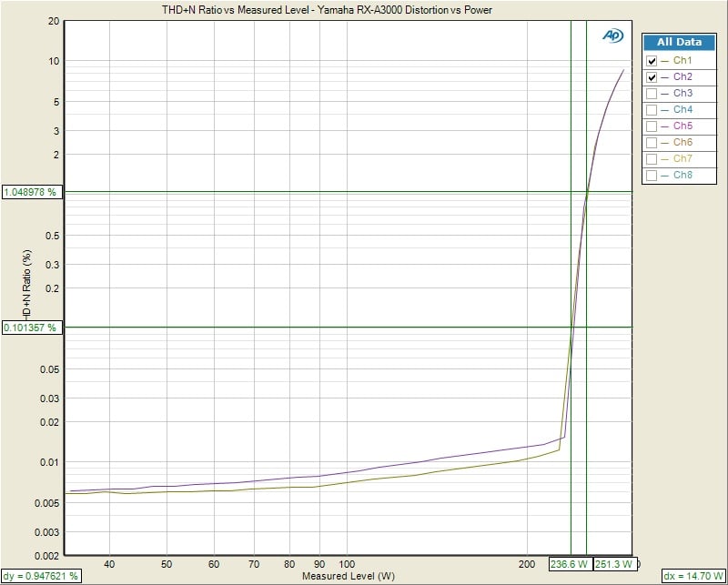Show the Ch4 trace via its checkbox
728x585 pixels.
pos(652,110)
